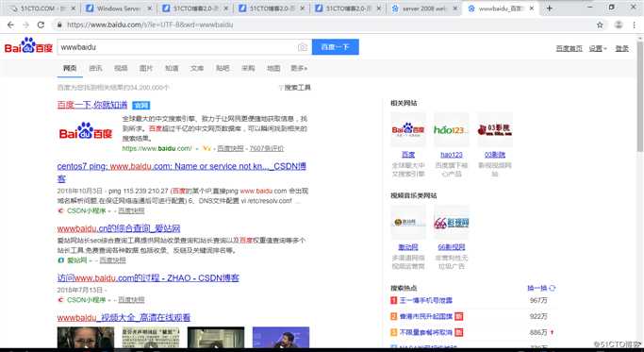This screenshot has width=644, height=352.
Task: Open hot search 王一博手机号泄露
Action: pos(426,301)
